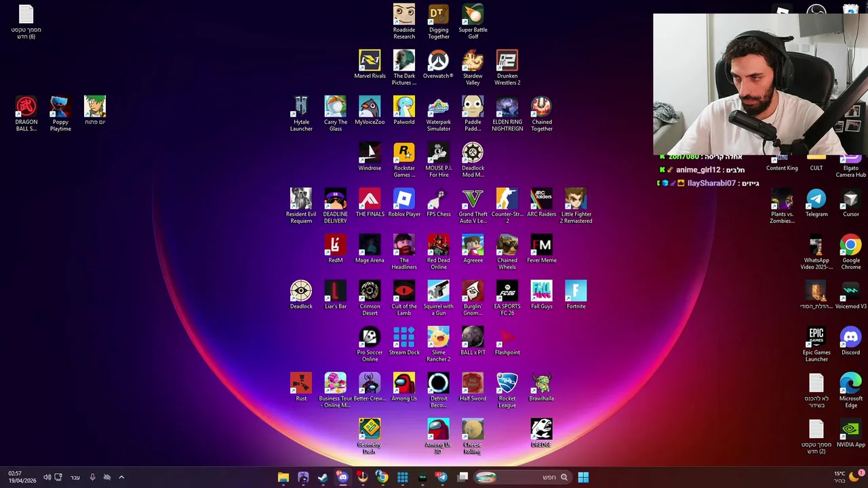
Task: Click the Windows Start button
Action: pyautogui.click(x=583, y=477)
